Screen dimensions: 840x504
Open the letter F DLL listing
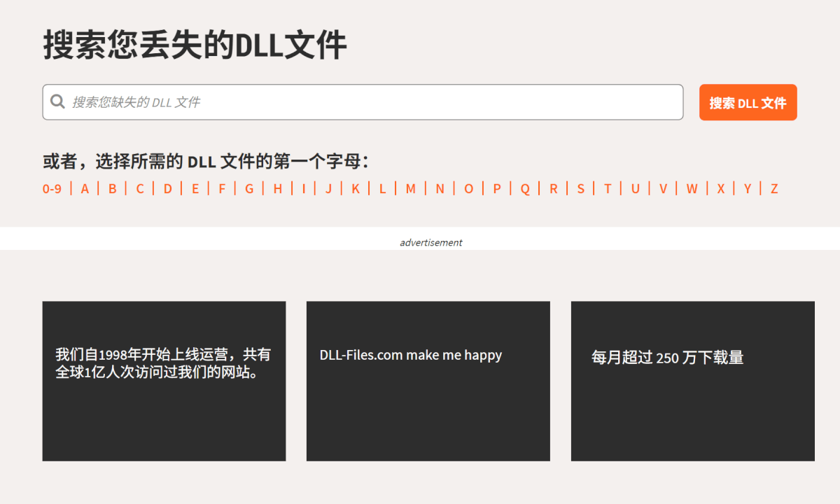[x=221, y=188]
